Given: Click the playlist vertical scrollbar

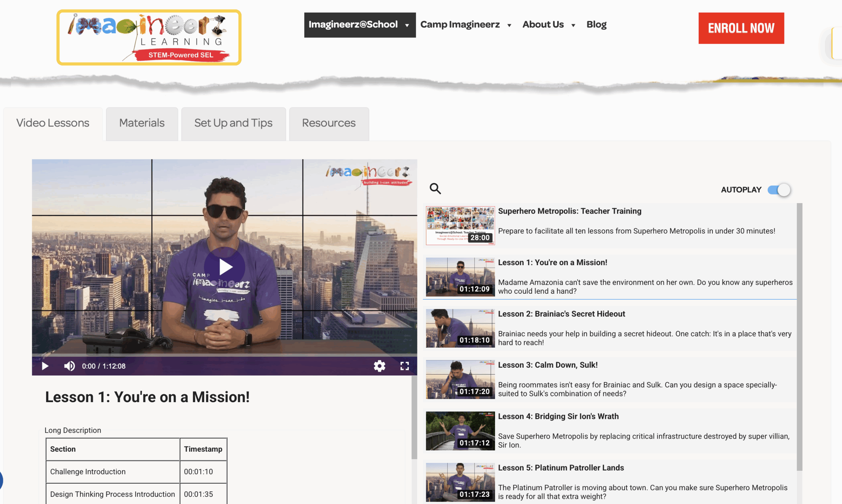Looking at the screenshot, I should click(799, 336).
